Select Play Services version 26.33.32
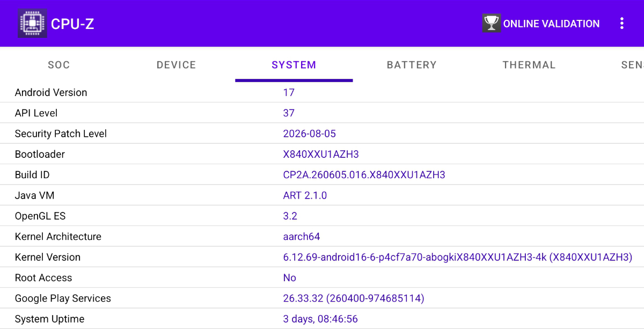The width and height of the screenshot is (644, 329). point(354,298)
